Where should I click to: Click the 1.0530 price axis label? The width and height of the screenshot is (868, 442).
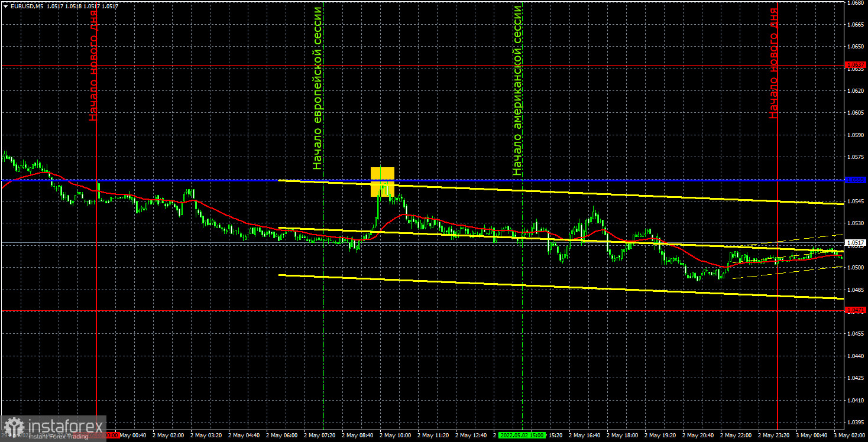(x=855, y=223)
